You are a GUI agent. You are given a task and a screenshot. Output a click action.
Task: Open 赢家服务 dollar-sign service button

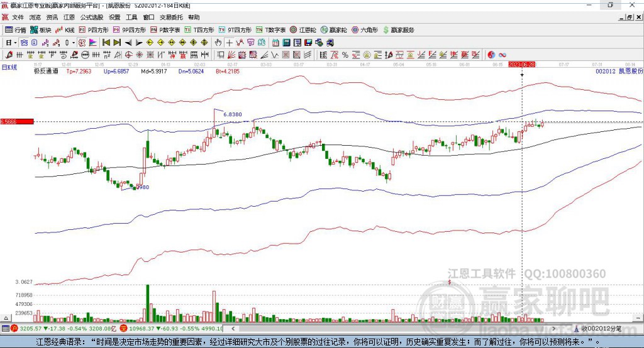(399, 30)
